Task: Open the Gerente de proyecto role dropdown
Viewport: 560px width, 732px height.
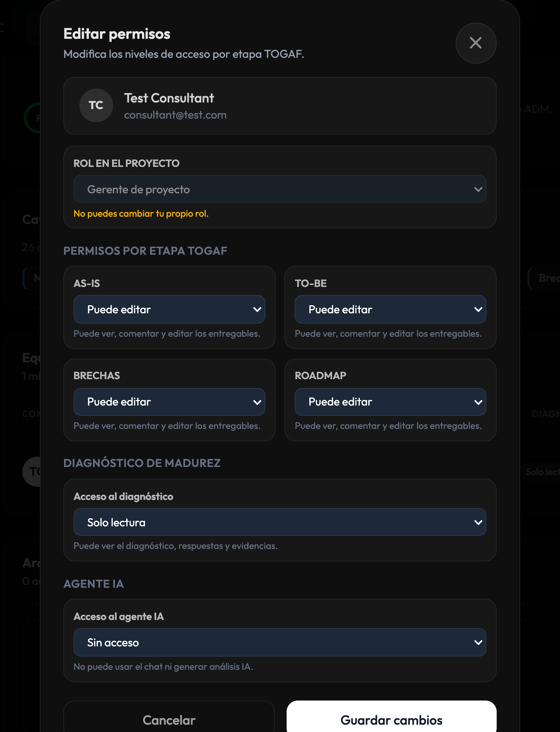Action: pyautogui.click(x=280, y=189)
